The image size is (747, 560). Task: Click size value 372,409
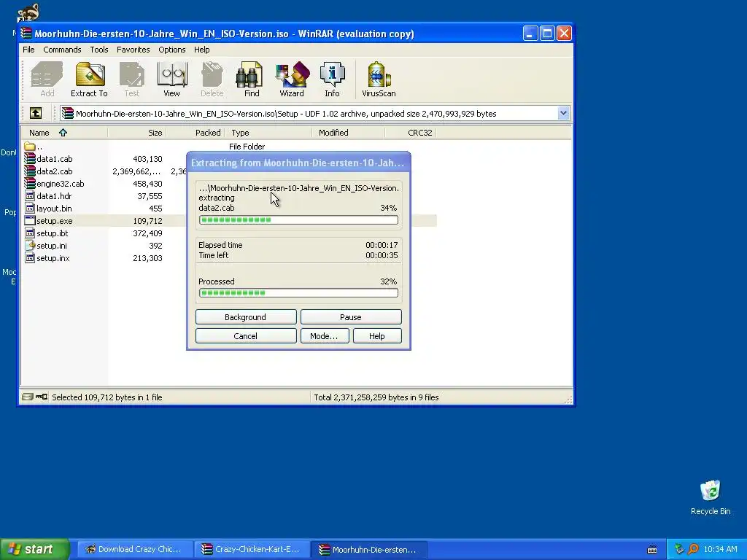click(147, 233)
